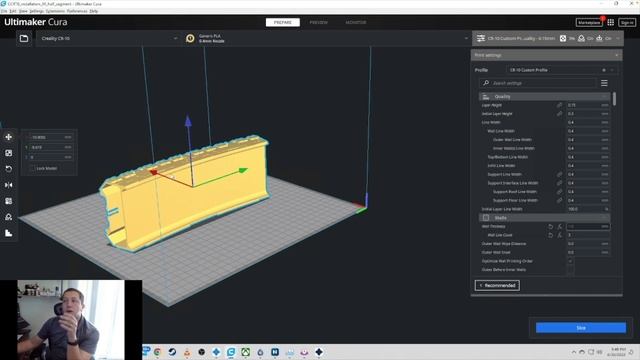Click link icon beside Layer Height
Image resolution: width=640 pixels, height=360 pixels.
tap(560, 105)
